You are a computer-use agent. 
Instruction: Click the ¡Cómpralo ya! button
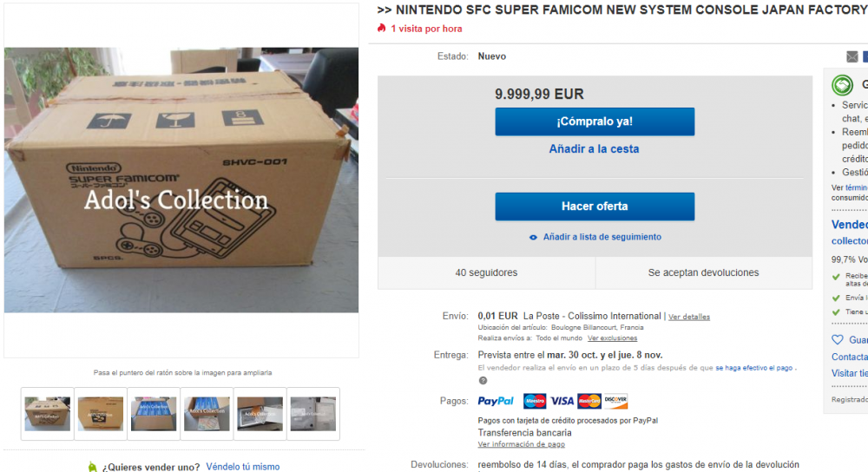595,121
